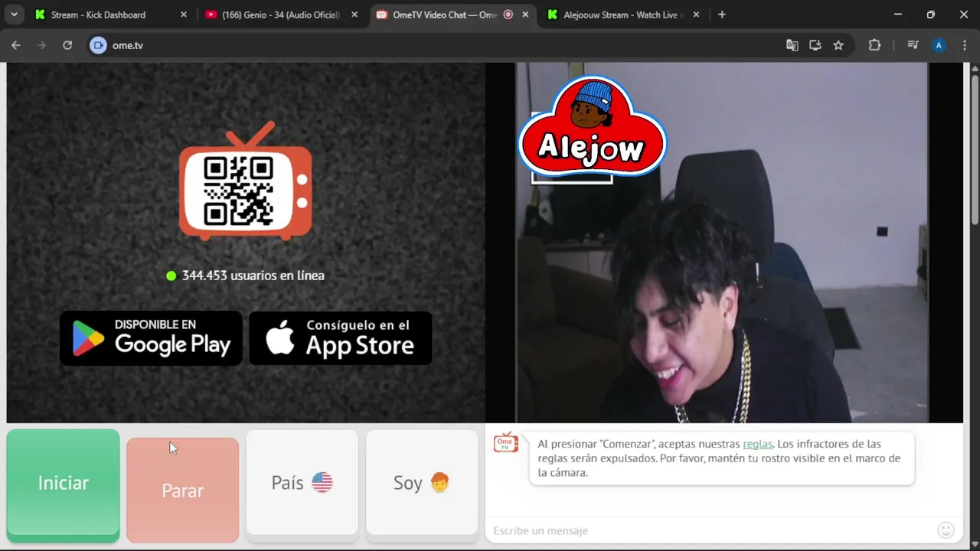Click the YouTube favicon on Genio tab
980x551 pixels.
pyautogui.click(x=211, y=15)
